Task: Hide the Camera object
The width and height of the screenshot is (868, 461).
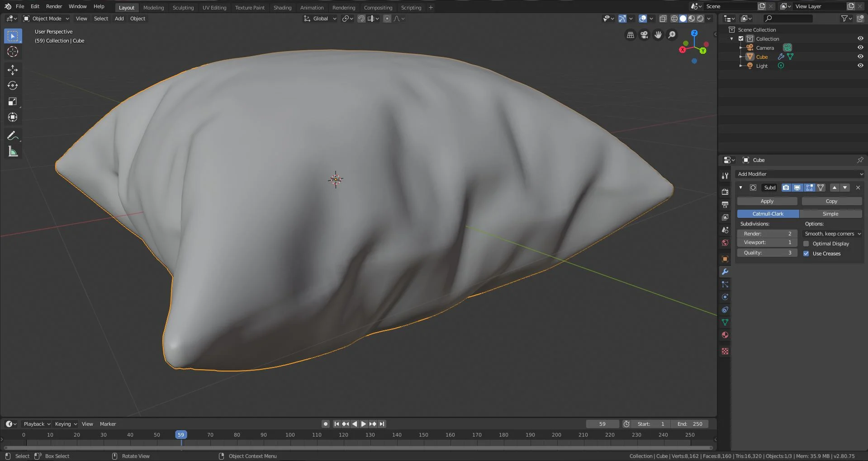Action: [x=860, y=48]
